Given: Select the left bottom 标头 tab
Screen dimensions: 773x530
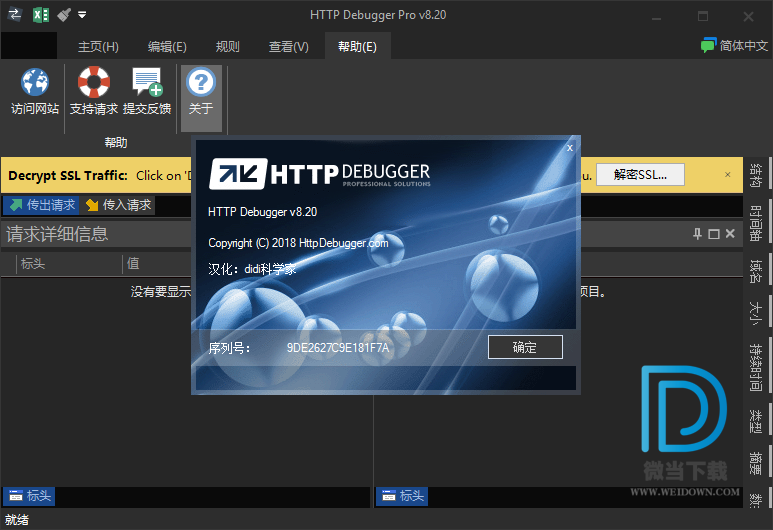Looking at the screenshot, I should coord(30,495).
